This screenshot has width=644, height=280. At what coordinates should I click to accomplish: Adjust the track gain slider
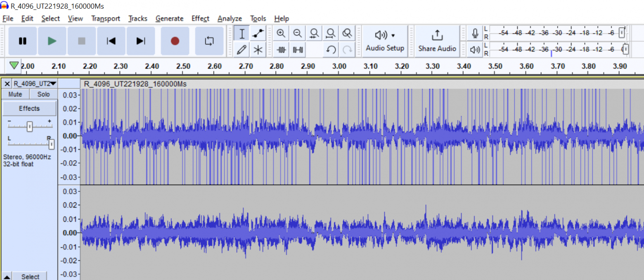coord(29,126)
